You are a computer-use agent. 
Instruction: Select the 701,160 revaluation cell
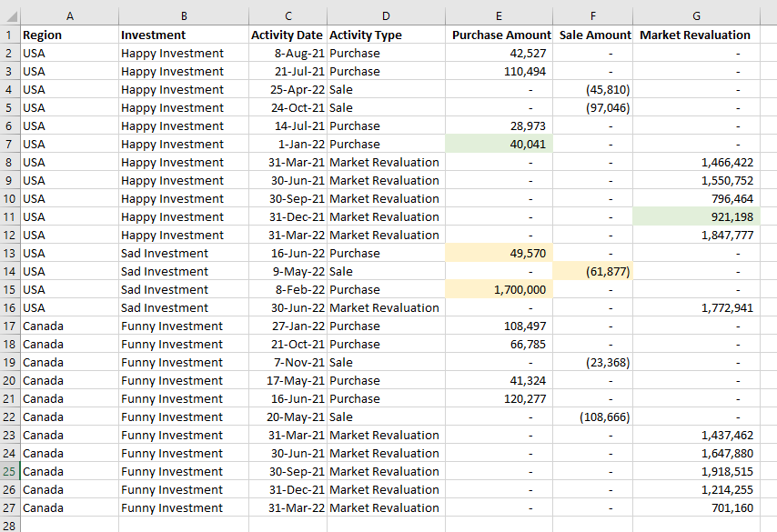click(x=696, y=507)
